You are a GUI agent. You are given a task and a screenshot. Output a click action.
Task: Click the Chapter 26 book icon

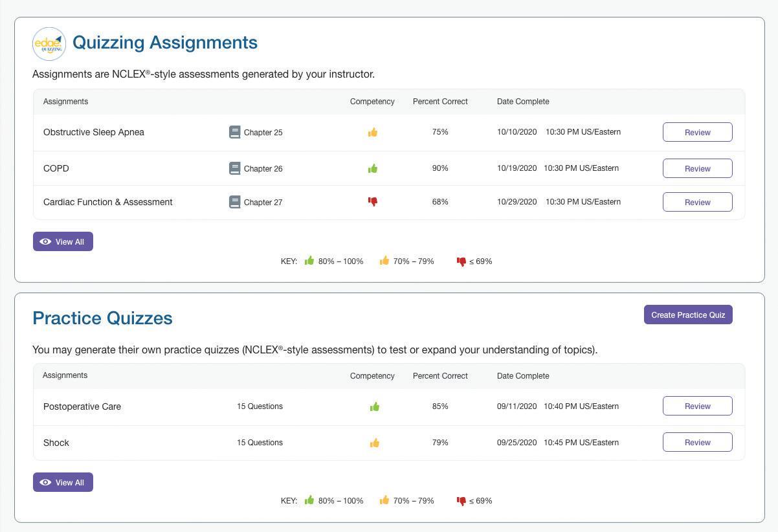235,168
